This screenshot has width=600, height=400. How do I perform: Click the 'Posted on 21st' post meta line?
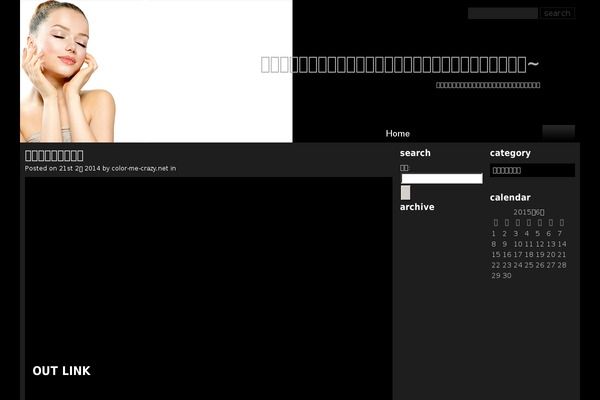pos(100,168)
